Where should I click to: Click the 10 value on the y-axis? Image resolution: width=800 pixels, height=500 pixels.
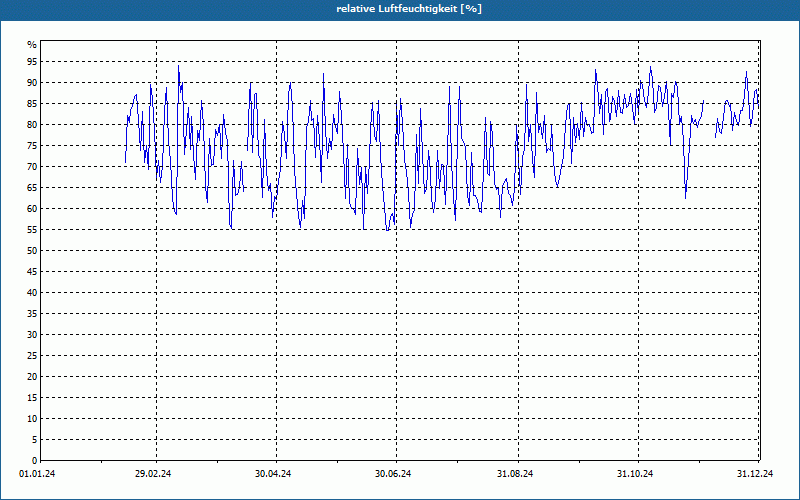32,419
